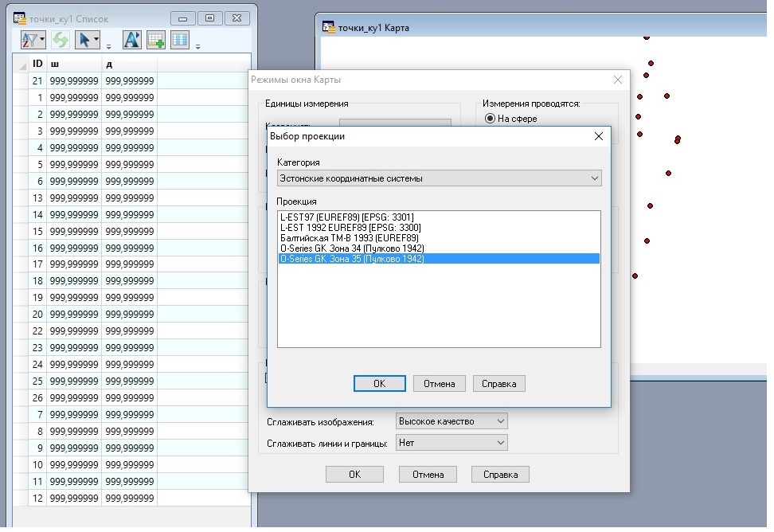
Task: Click the green refresh arrows icon
Action: coord(60,39)
